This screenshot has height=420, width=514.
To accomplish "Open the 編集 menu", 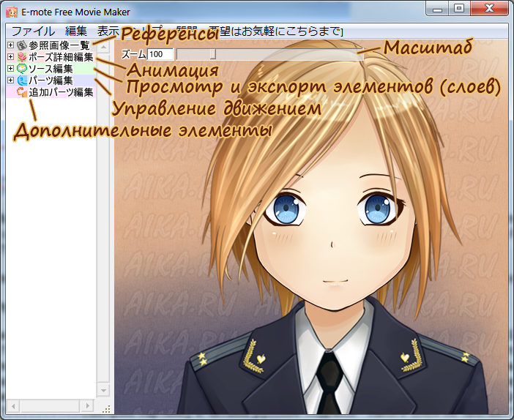I will pos(76,31).
